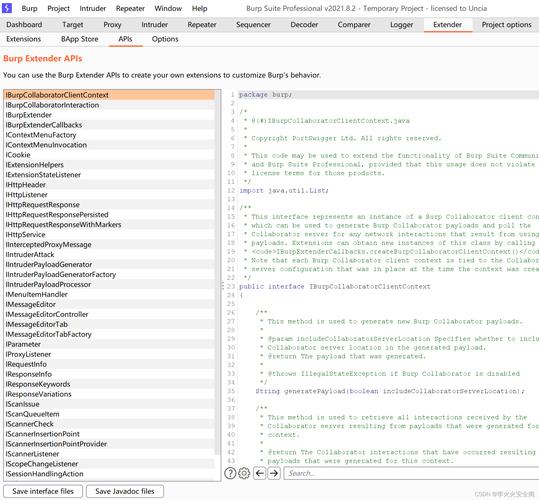Select IHttpHeader interface

109,185
